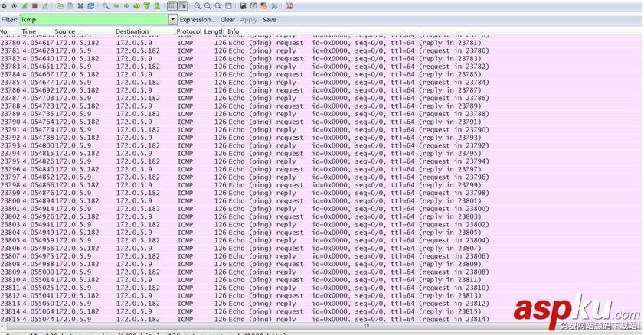This screenshot has width=644, height=335.
Task: Sort by the Protocol column header
Action: (189, 31)
